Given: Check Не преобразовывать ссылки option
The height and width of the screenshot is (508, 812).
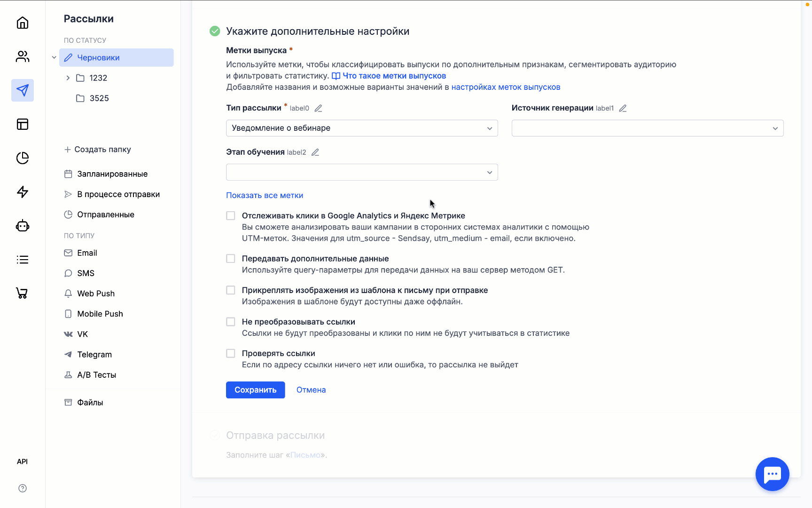Looking at the screenshot, I should pos(231,322).
